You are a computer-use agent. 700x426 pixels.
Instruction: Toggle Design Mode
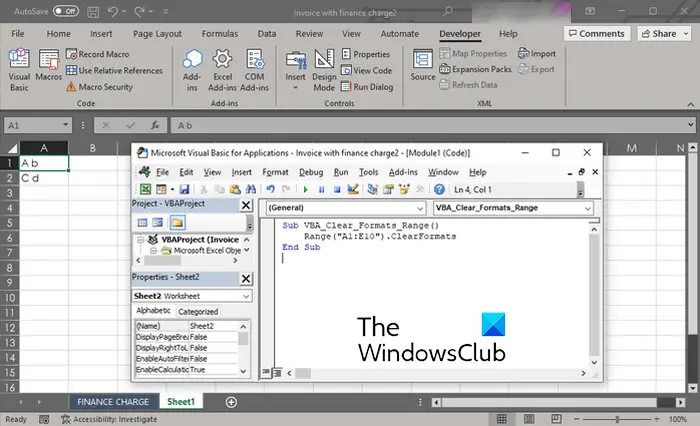(x=324, y=70)
